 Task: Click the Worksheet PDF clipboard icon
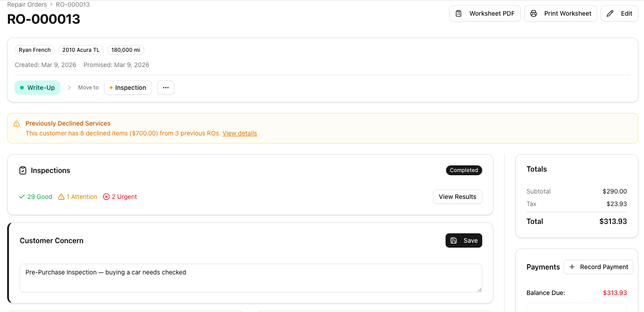(459, 13)
